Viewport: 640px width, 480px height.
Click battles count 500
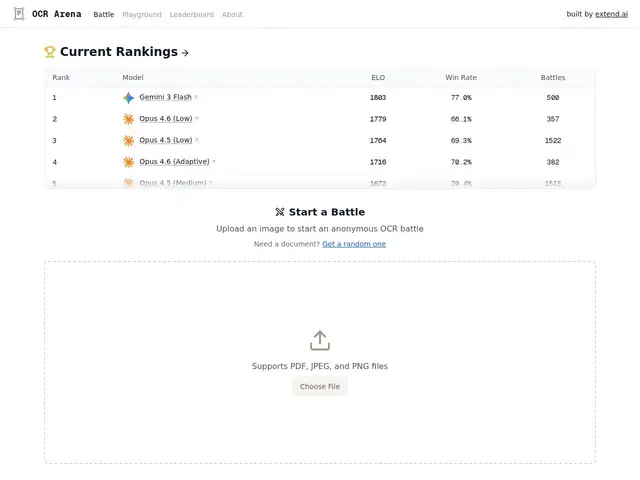coord(553,98)
